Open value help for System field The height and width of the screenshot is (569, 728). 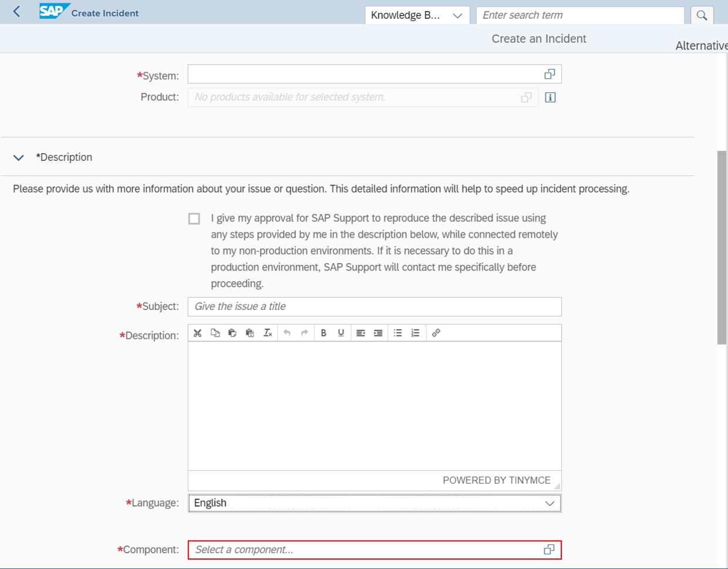tap(550, 74)
